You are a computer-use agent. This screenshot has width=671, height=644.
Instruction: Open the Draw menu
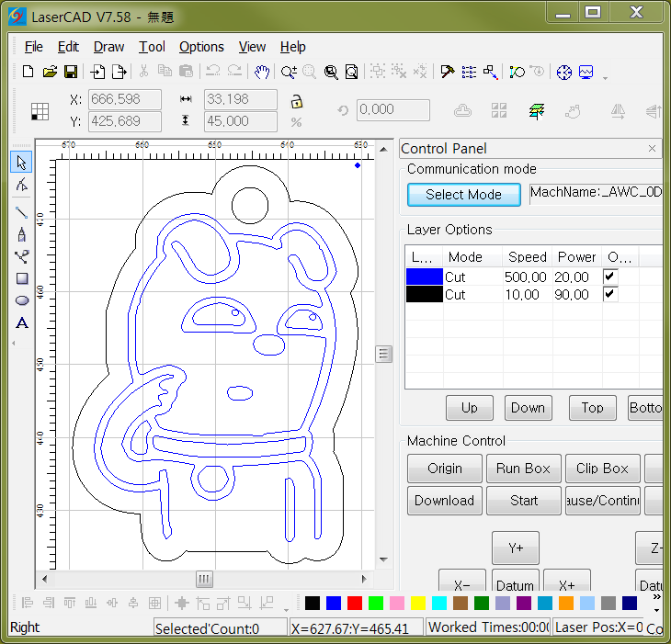108,47
